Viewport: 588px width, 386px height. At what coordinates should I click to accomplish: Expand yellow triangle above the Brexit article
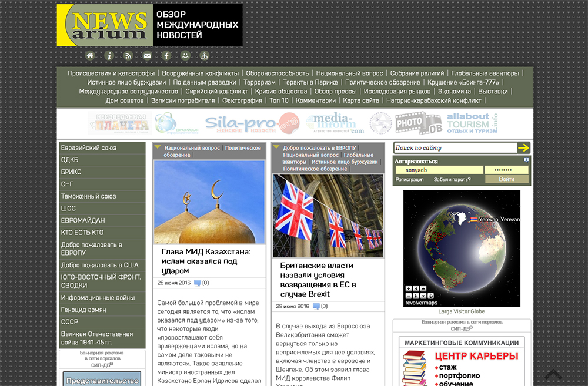[x=276, y=147]
